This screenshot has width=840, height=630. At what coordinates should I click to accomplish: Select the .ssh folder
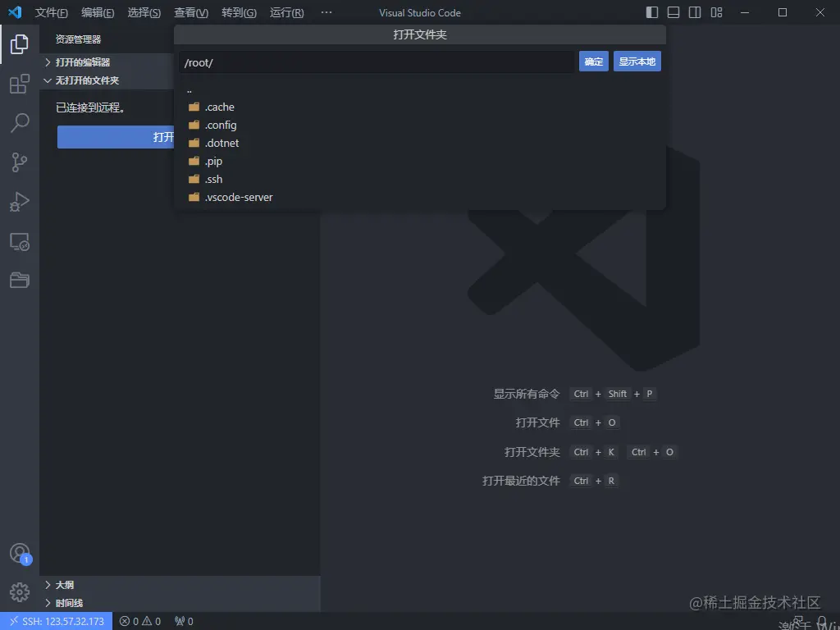pos(420,179)
